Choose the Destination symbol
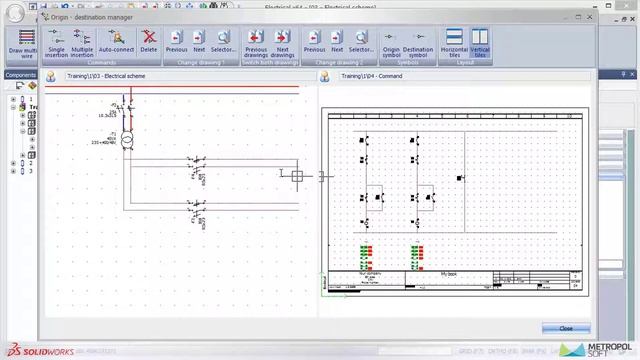This screenshot has height=360, width=640. 418,44
